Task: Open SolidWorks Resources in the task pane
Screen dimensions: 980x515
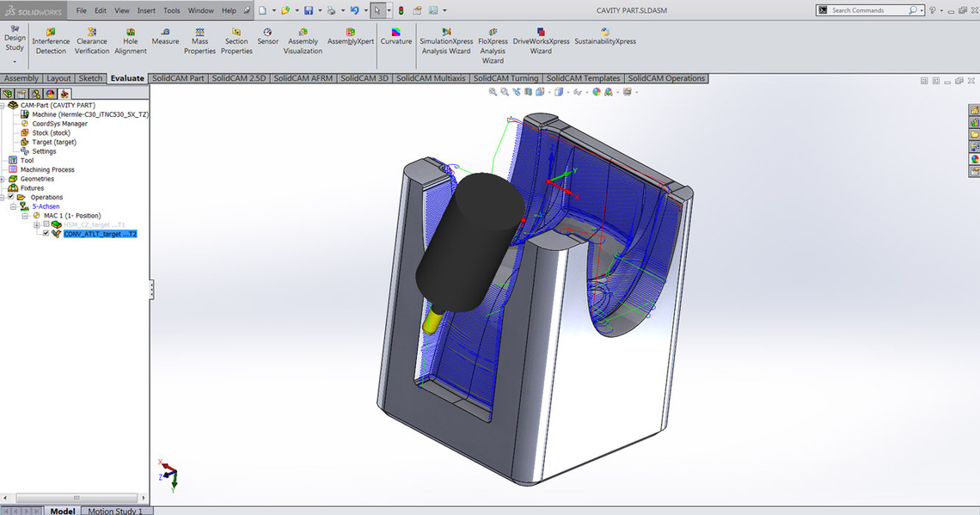Action: tap(974, 110)
